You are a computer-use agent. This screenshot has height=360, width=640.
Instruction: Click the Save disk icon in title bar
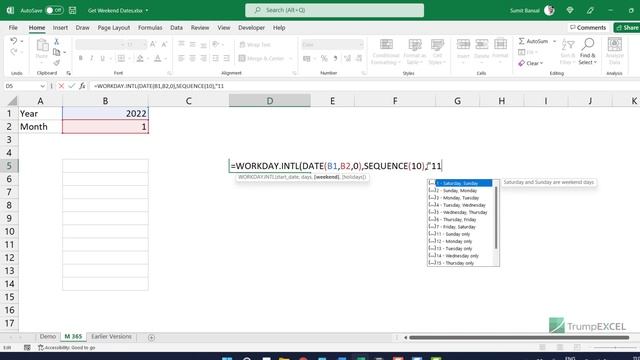pyautogui.click(x=73, y=10)
